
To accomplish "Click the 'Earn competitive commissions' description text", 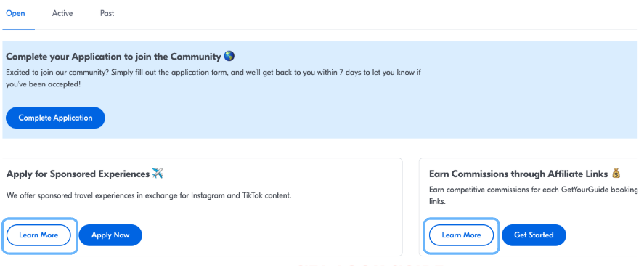I will 533,196.
